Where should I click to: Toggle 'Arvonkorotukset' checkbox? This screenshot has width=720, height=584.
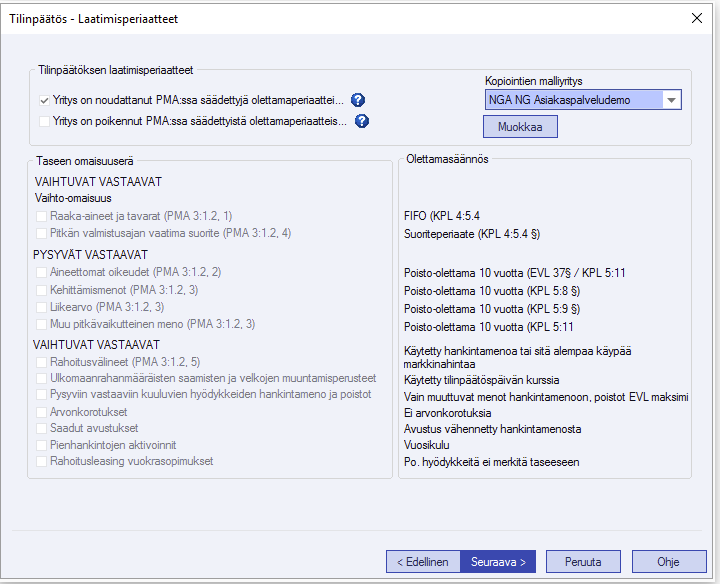tap(41, 411)
